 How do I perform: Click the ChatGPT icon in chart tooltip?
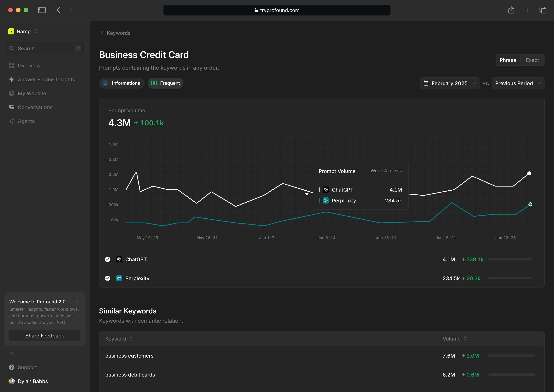[326, 190]
